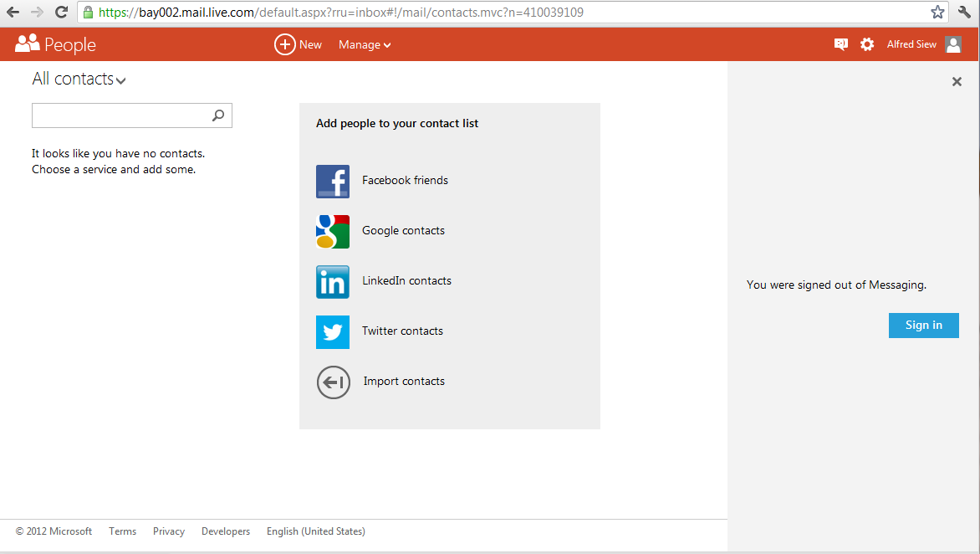Click the secure padlock icon in address bar
The image size is (980, 554).
coord(88,12)
